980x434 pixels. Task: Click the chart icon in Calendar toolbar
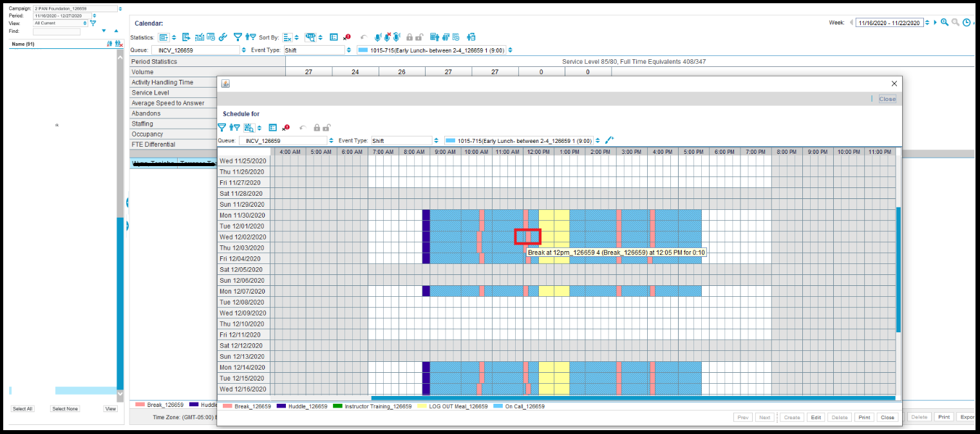200,37
